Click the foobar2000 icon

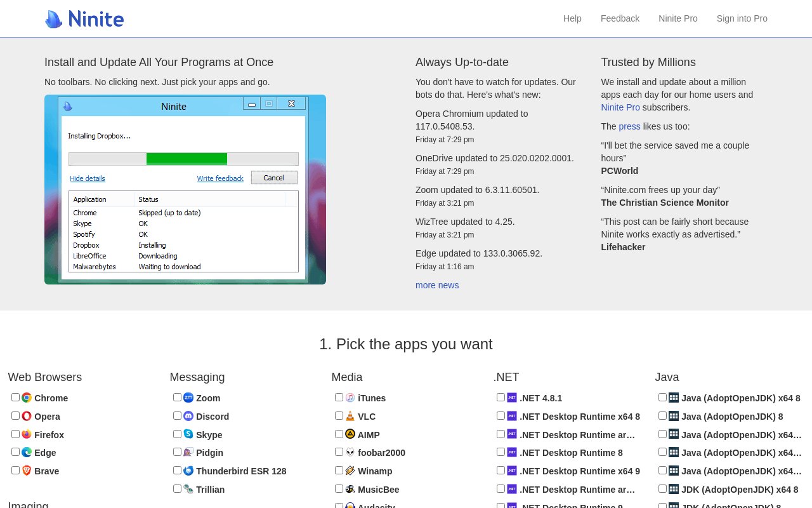350,452
